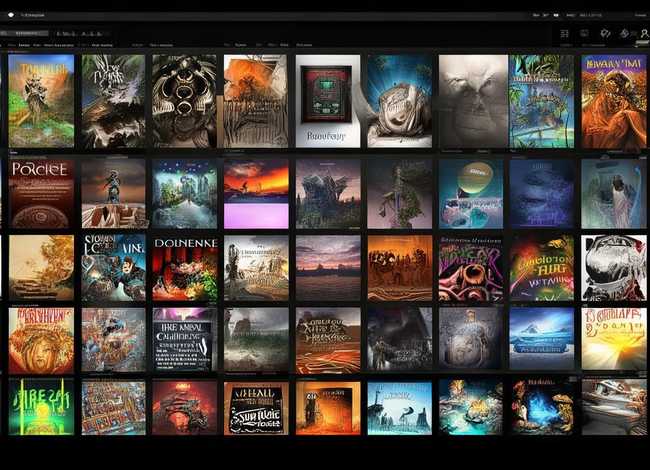650x470 pixels.
Task: Select the orange robed figure thumbnail in the top-right corner
Action: point(613,100)
